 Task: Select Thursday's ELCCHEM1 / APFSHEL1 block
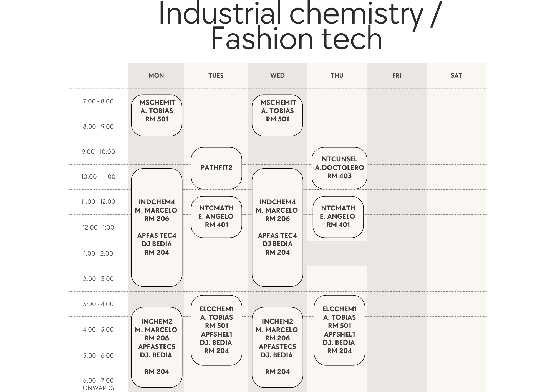click(339, 330)
